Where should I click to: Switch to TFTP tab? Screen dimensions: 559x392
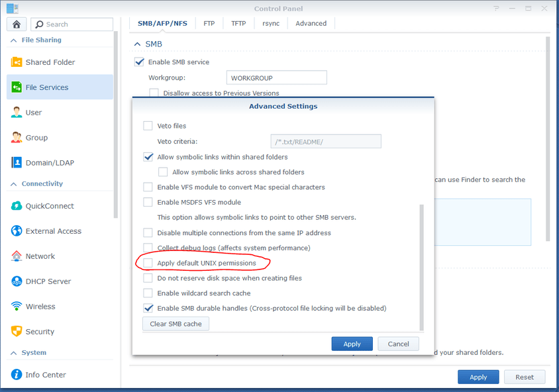pos(238,24)
